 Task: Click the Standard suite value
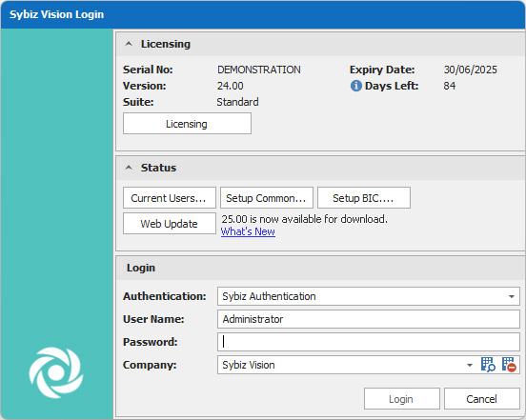[x=237, y=102]
